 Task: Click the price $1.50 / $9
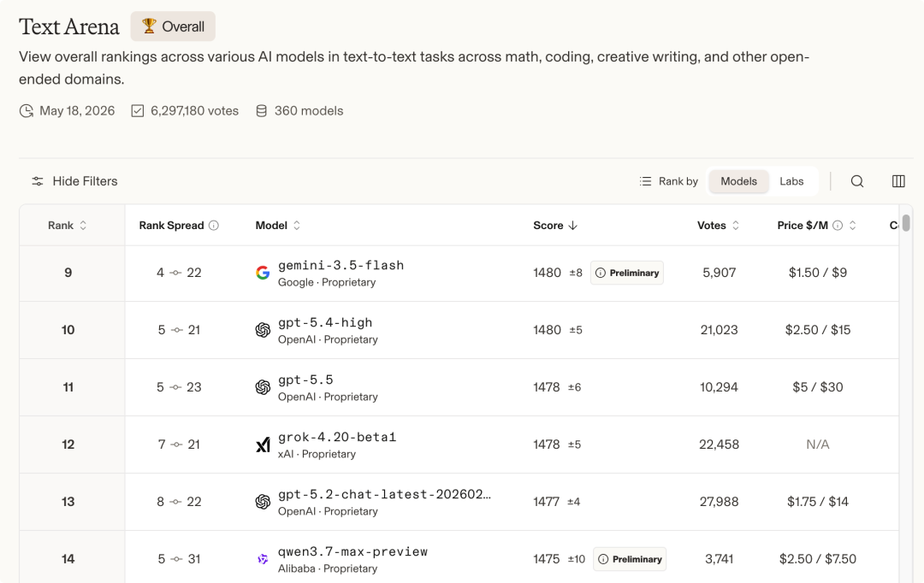tap(817, 273)
